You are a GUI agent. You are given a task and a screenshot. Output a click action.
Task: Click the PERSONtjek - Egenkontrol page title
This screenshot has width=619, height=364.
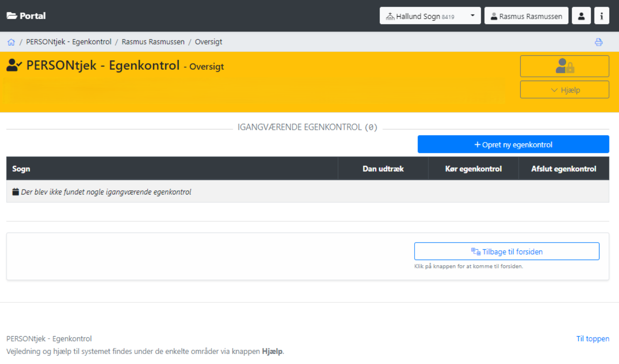tap(103, 65)
